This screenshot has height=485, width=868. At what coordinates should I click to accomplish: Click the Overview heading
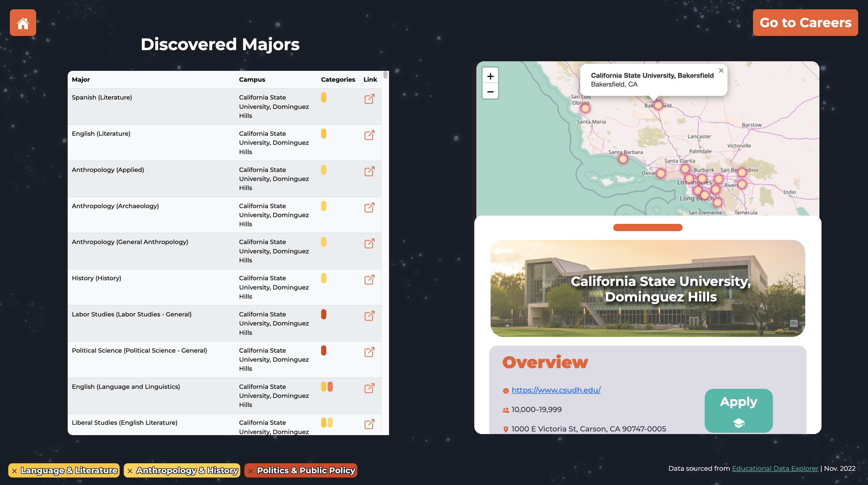(x=545, y=362)
